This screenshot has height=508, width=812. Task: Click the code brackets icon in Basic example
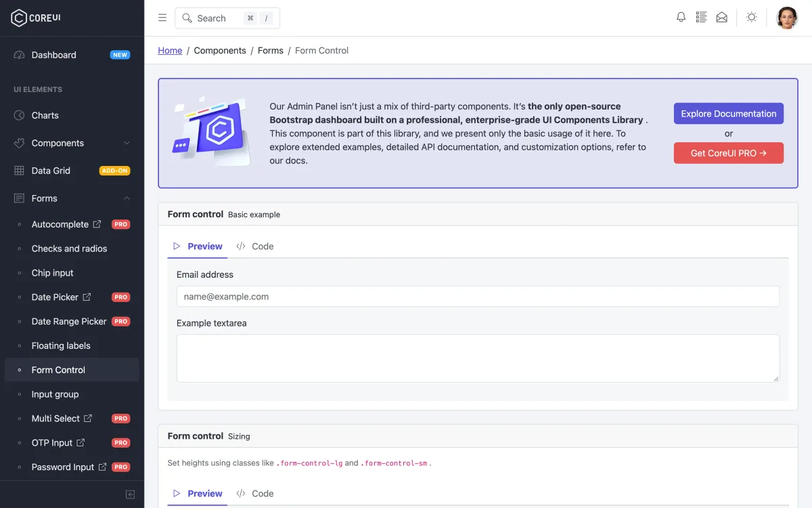(241, 246)
